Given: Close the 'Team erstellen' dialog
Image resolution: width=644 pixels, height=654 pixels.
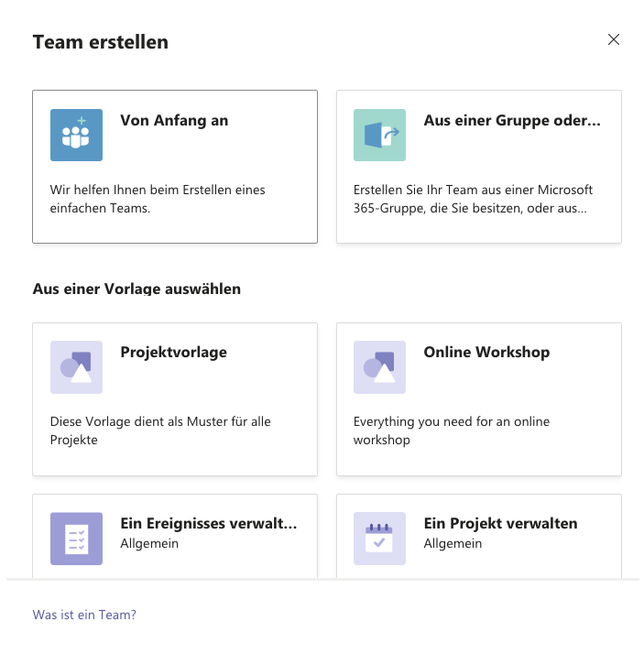Looking at the screenshot, I should (614, 39).
